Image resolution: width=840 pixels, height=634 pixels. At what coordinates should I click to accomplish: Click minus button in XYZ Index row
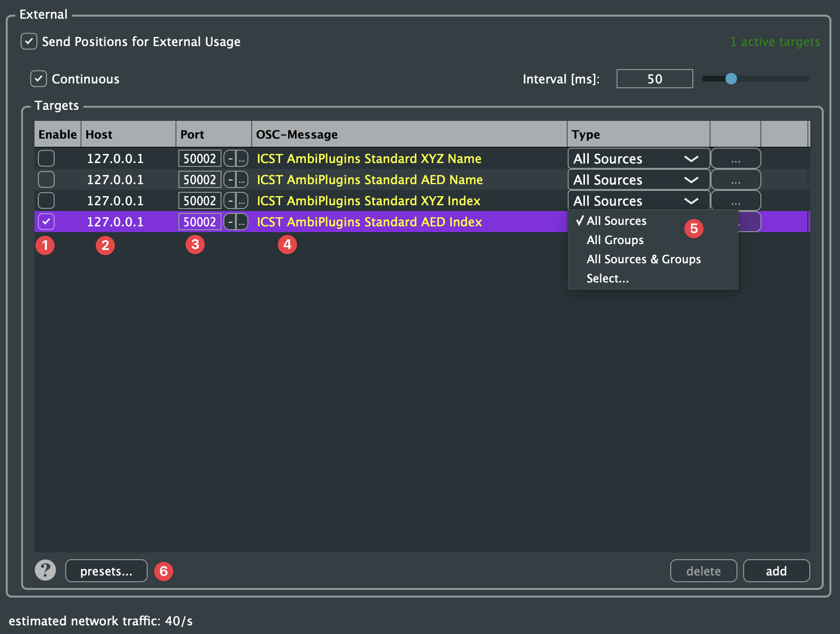[230, 200]
